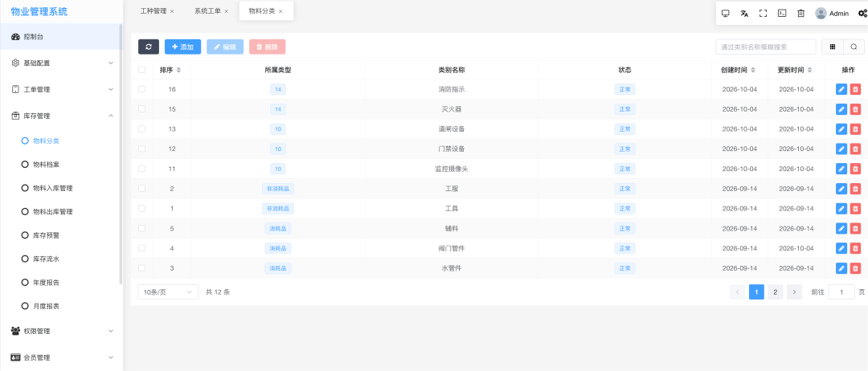This screenshot has height=371, width=868.
Task: Check the 道闸设备 row checkbox
Action: (x=141, y=128)
